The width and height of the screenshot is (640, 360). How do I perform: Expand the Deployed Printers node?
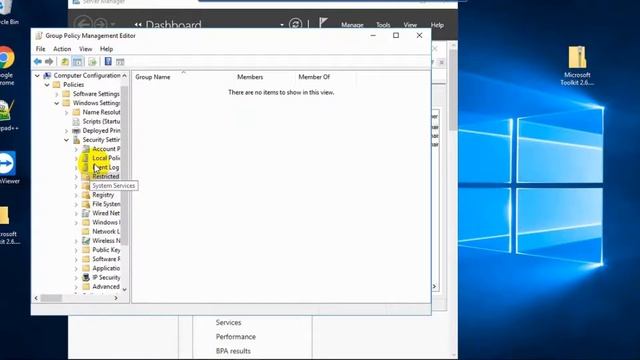[67, 131]
